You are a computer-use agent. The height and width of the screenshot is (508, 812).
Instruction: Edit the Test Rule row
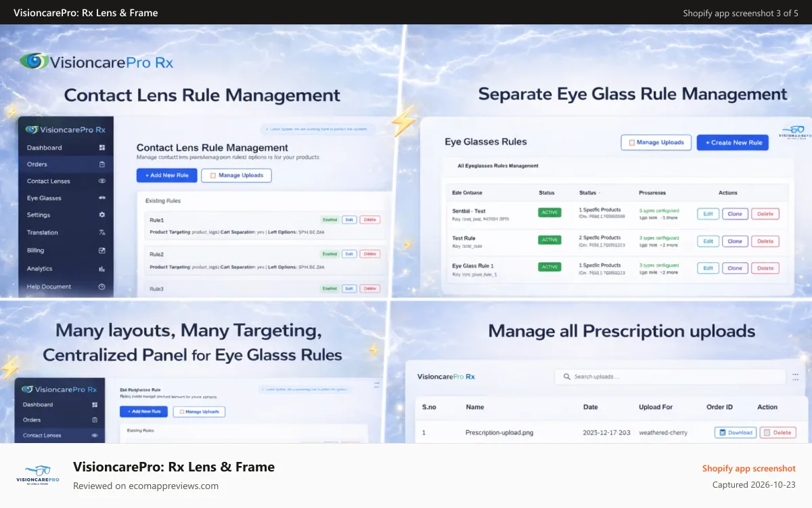point(708,241)
